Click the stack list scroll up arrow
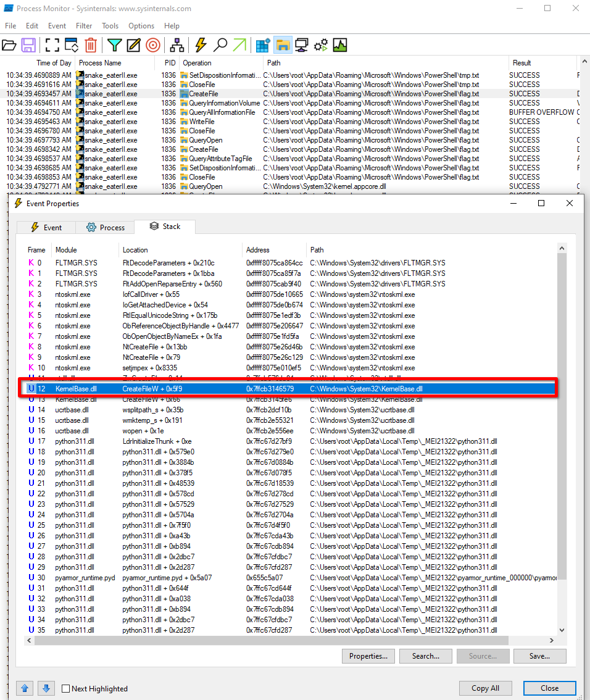Screen dimensions: 590x700 point(562,248)
